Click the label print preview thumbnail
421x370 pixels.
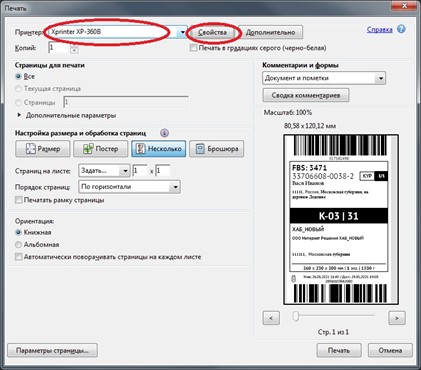pos(341,219)
